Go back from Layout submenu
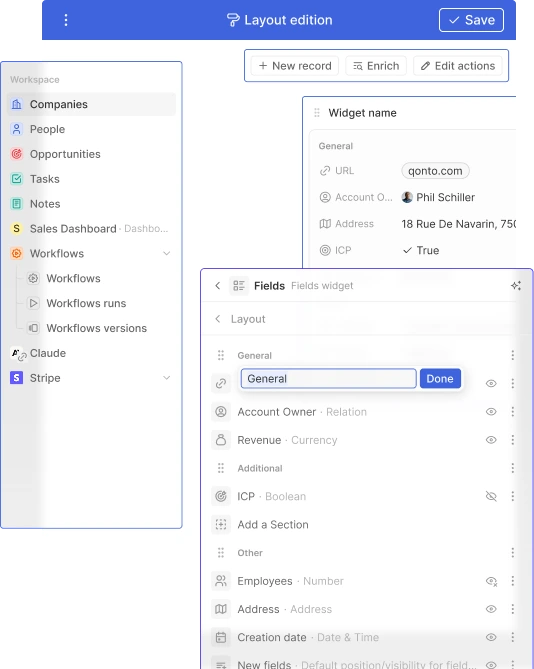This screenshot has height=669, width=534. click(218, 319)
